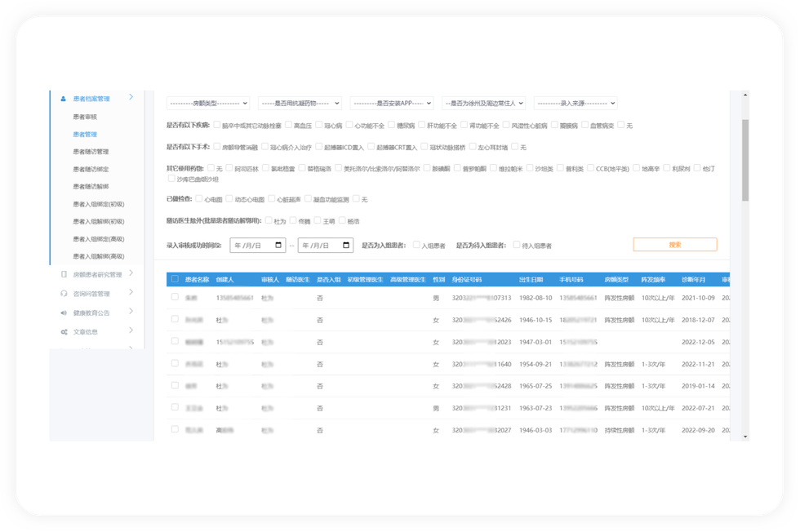Click the orange 搜索 button
Screen dimensions: 800x532
click(x=675, y=245)
